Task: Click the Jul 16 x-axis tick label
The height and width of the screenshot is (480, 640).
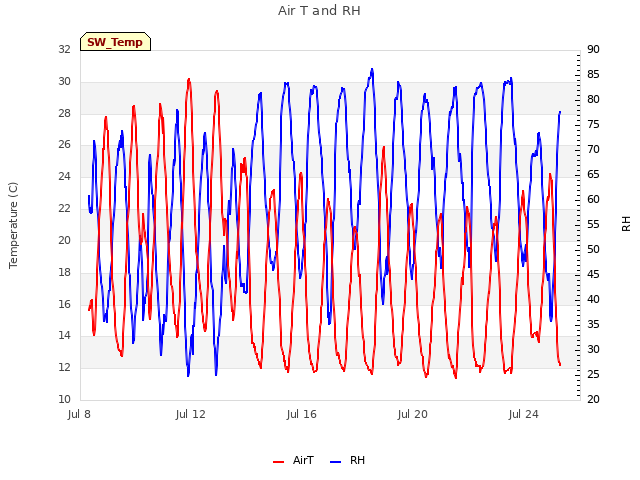Action: 302,414
